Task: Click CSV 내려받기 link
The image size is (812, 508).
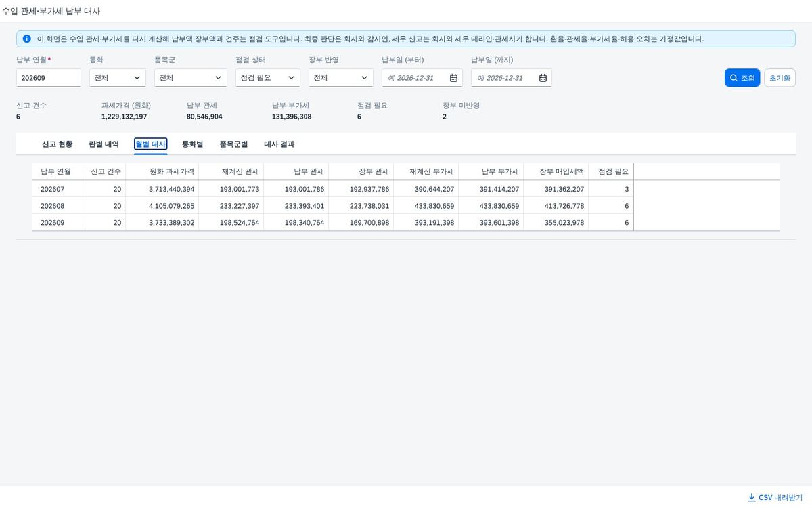Action: (775, 497)
